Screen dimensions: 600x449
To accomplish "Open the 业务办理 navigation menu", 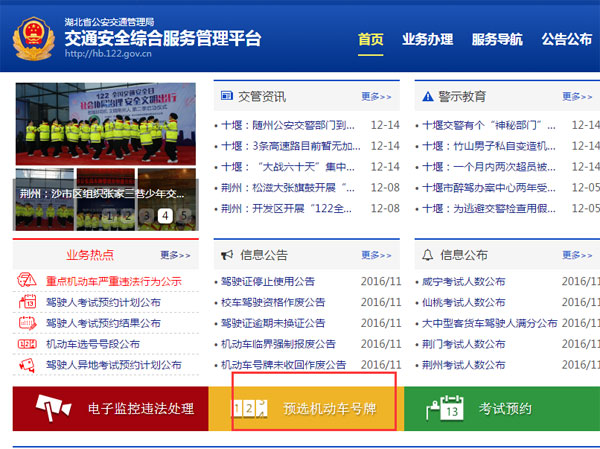I will pos(427,39).
